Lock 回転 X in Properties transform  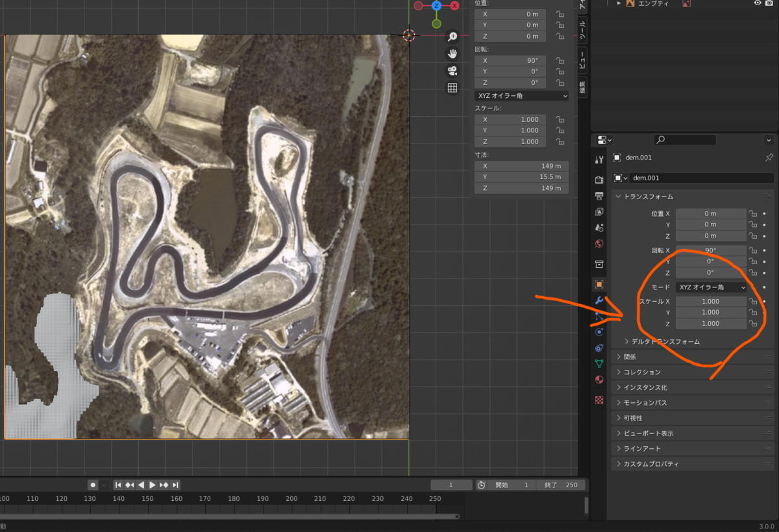click(753, 250)
